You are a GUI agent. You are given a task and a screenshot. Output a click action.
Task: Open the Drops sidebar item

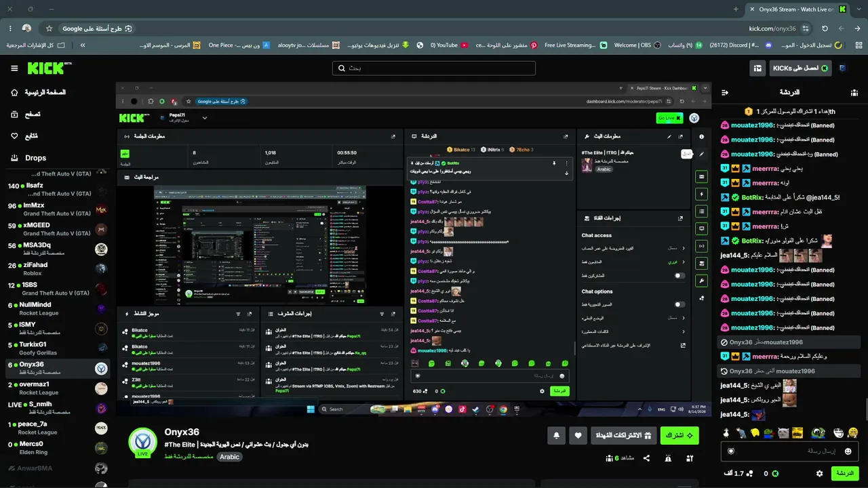36,158
